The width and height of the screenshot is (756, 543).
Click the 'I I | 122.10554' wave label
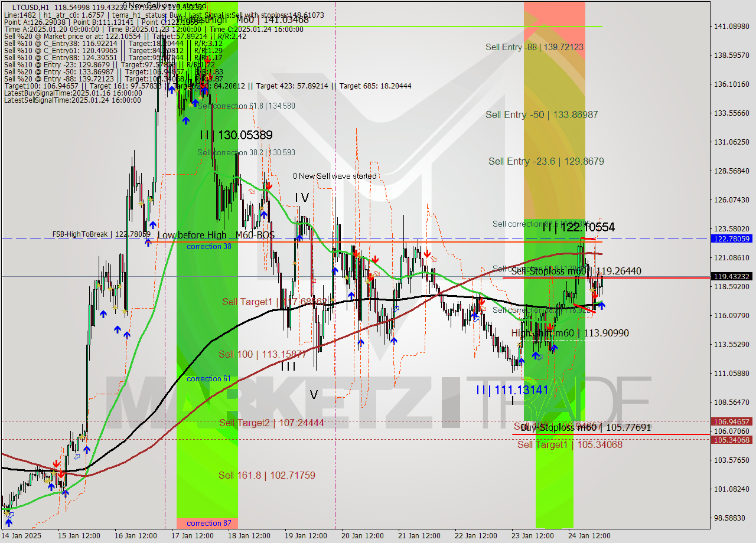579,227
